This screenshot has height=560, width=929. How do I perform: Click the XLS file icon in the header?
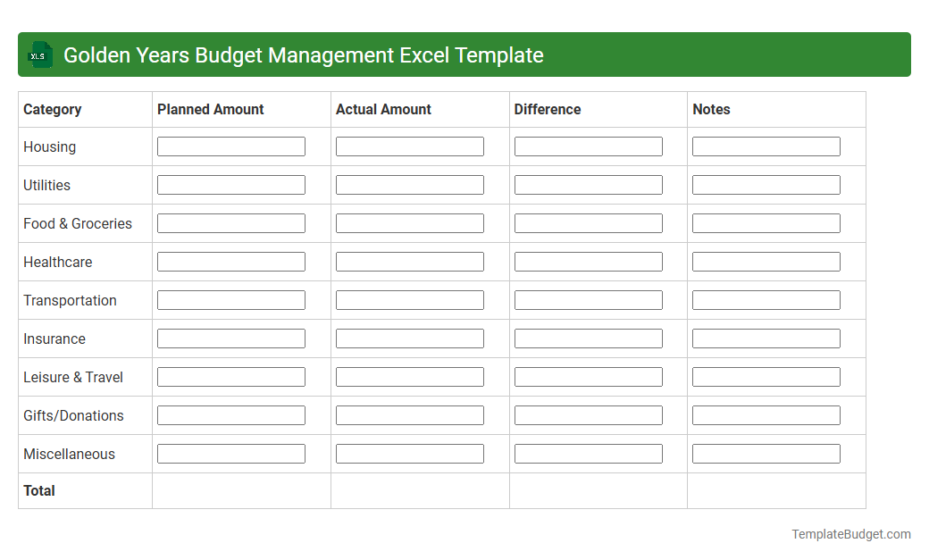click(39, 54)
